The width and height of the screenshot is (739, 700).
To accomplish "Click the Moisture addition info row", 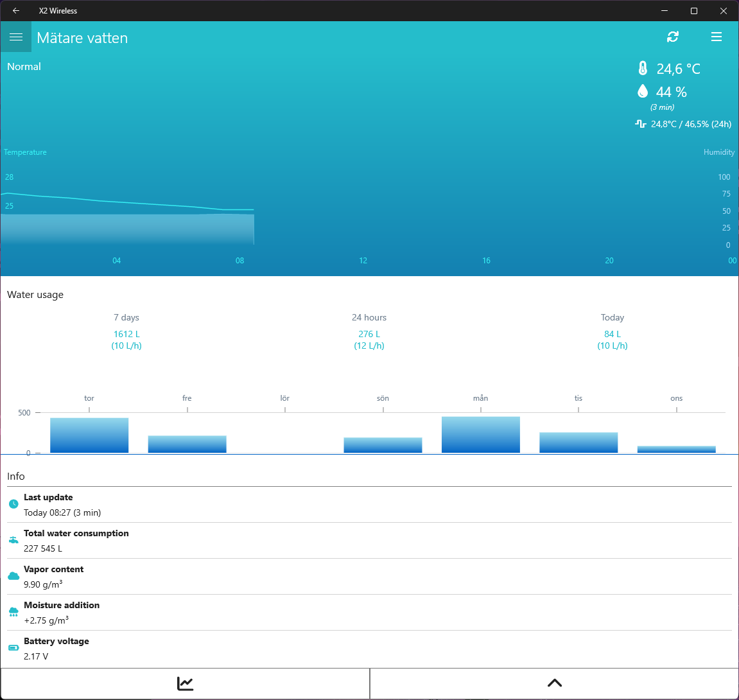I will pos(370,612).
